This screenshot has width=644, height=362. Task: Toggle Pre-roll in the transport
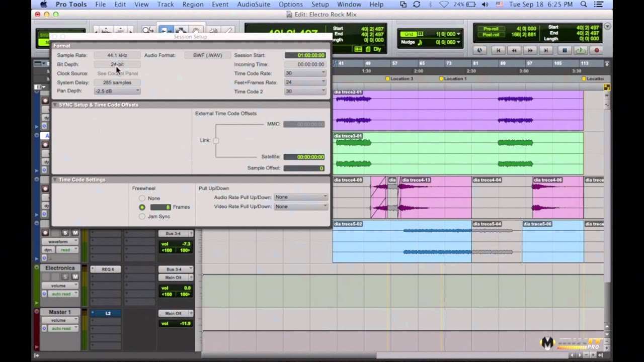(x=490, y=29)
